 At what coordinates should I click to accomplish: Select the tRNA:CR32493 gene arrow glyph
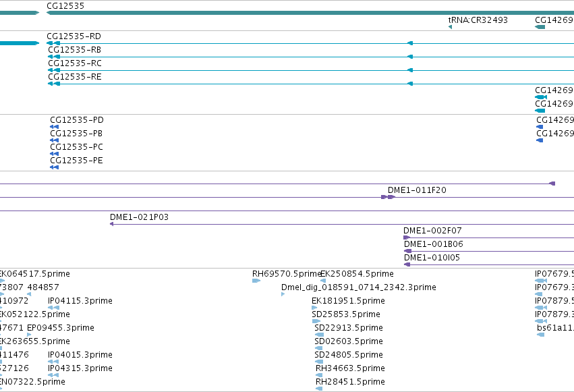(450, 27)
